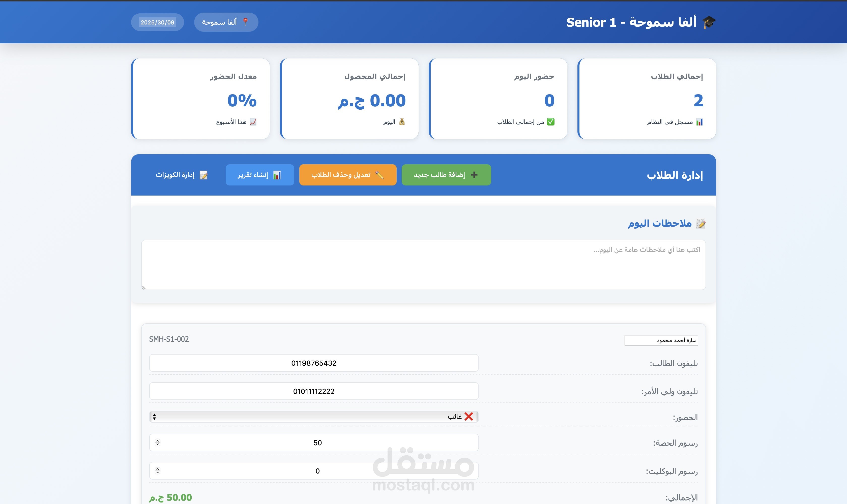The height and width of the screenshot is (504, 847).
Task: Click the student phone field 01198765432
Action: click(314, 363)
